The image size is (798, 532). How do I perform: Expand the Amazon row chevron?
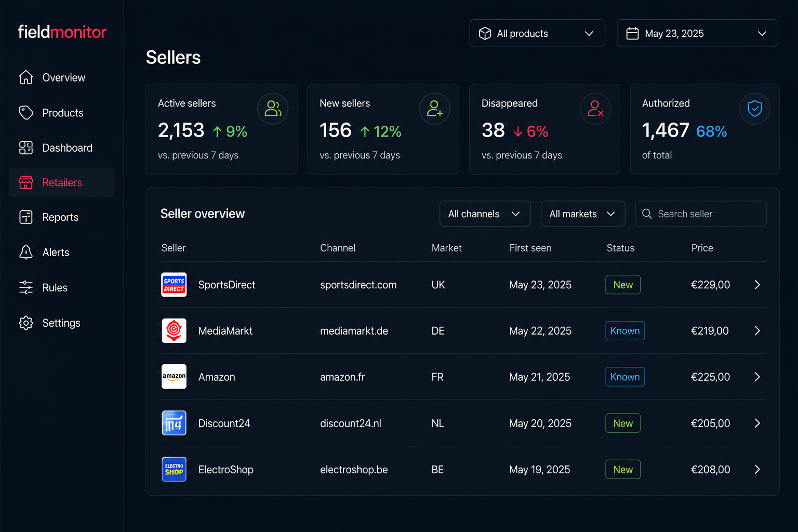click(757, 377)
